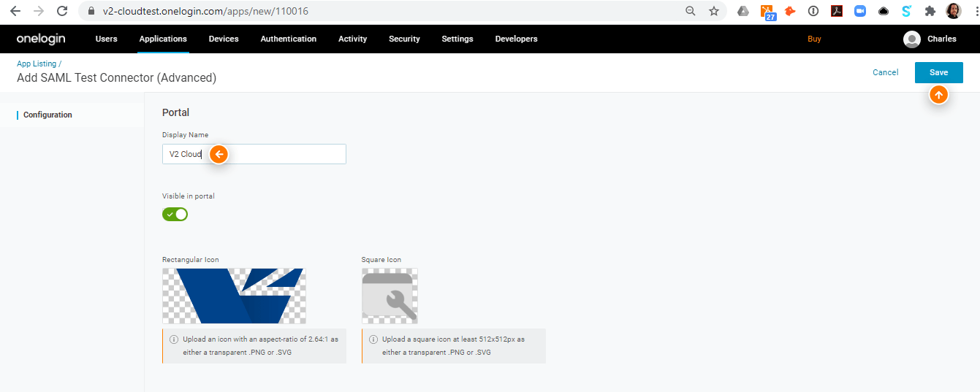The width and height of the screenshot is (980, 392).
Task: Bookmark this page with the star icon
Action: point(714,11)
